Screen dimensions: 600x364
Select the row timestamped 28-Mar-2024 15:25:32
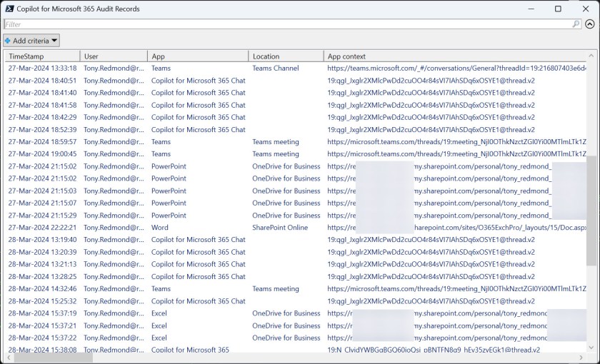point(296,301)
